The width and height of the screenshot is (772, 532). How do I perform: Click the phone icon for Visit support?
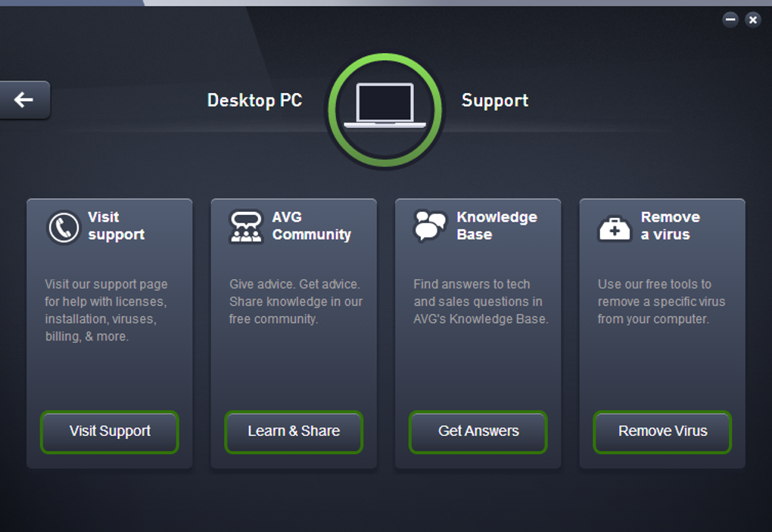[x=64, y=227]
